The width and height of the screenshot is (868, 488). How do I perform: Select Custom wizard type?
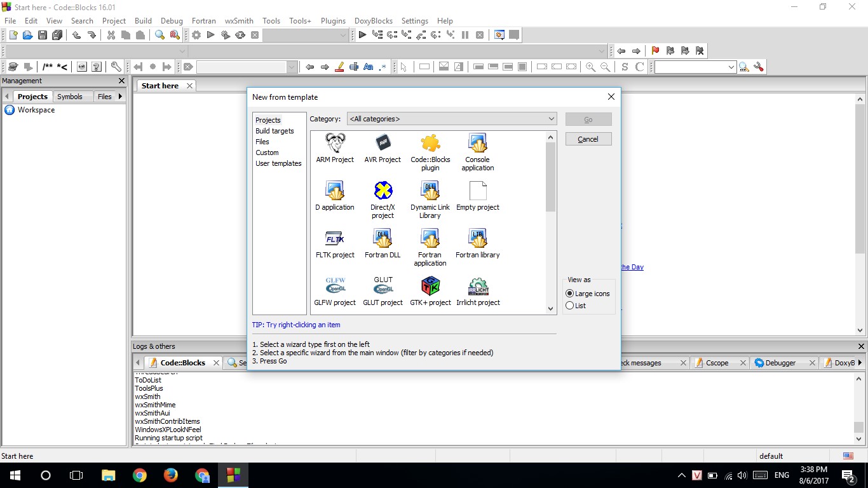(267, 152)
